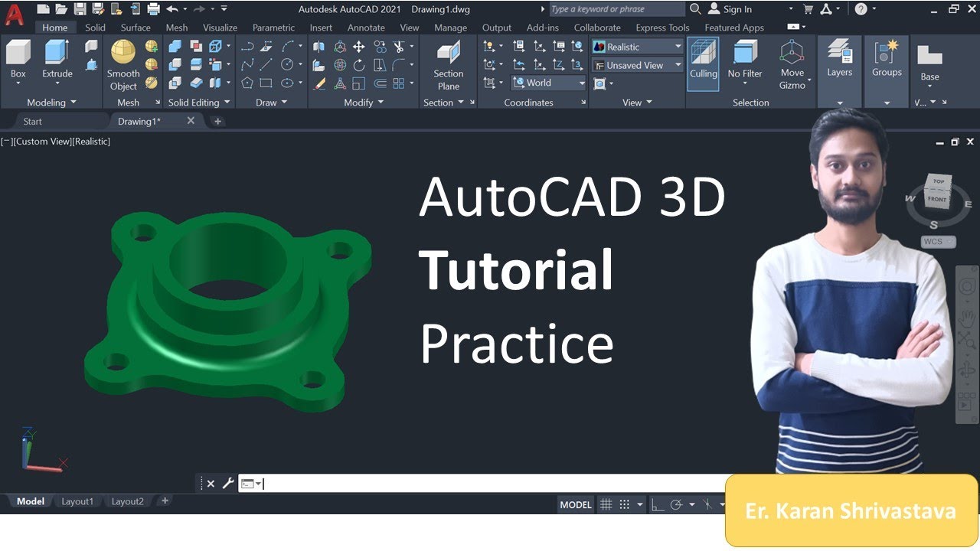
Task: Switch to the Solid ribbon tab
Action: tap(95, 28)
